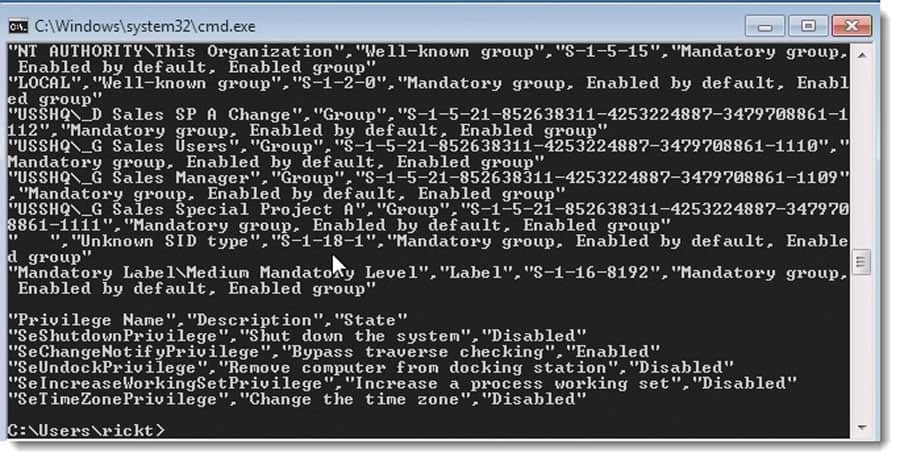Viewport: 900px width, 461px height.
Task: Minimize the command prompt window
Action: [765, 26]
